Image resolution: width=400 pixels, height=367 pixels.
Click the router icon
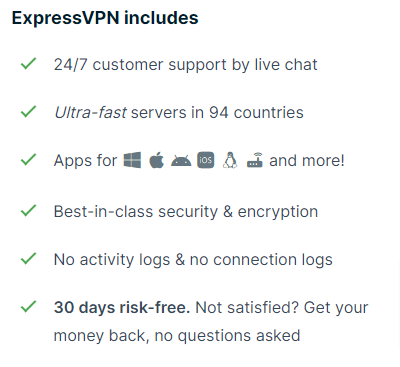coord(255,160)
